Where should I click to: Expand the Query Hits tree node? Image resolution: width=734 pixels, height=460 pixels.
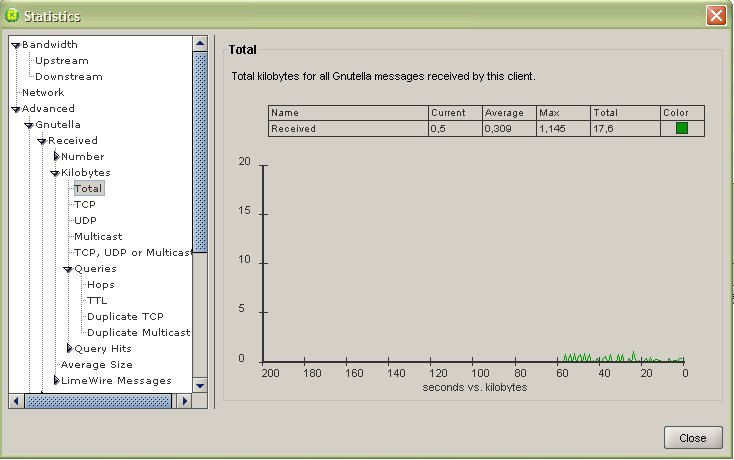tap(69, 348)
